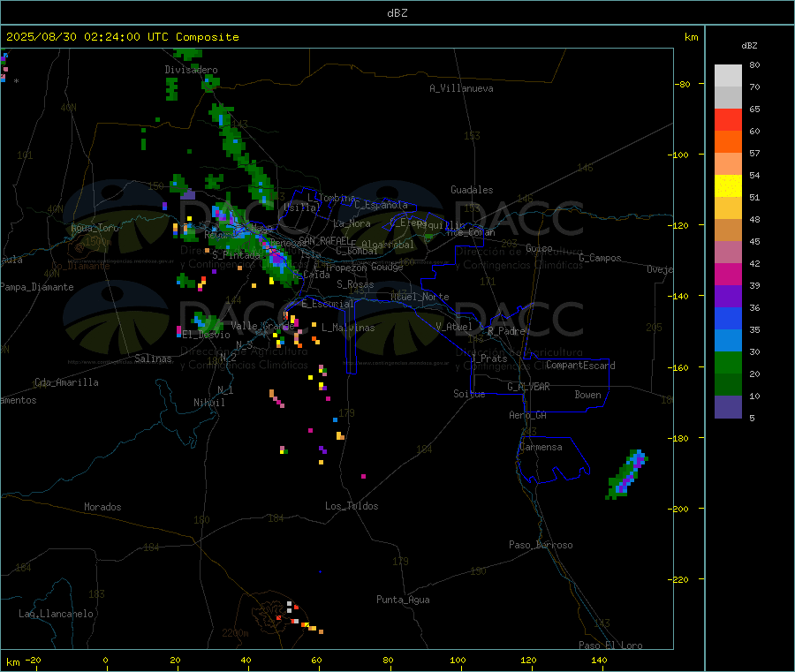Pick the bright yellow 51-54 dBZ legend band
The image size is (795, 672).
click(x=728, y=186)
